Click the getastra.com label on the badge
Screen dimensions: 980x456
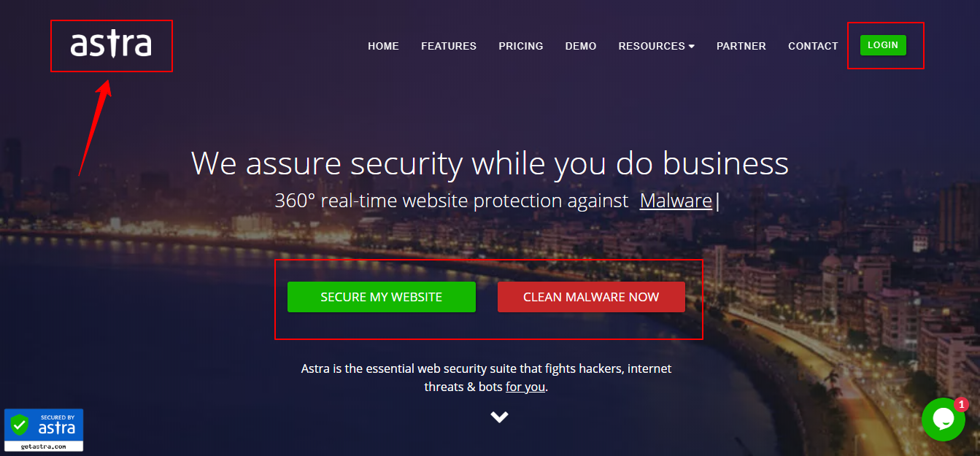(x=44, y=446)
